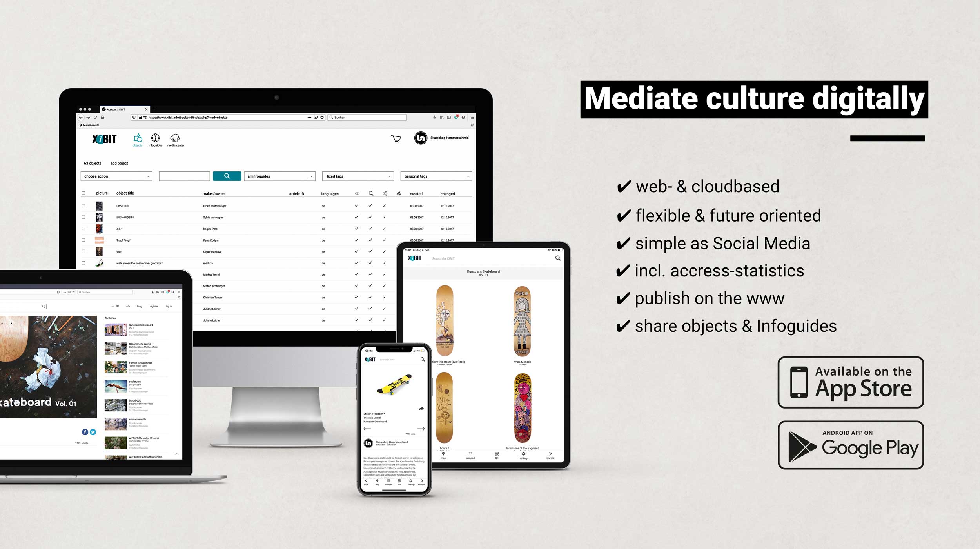This screenshot has height=549, width=980.
Task: Click the search input field in backend
Action: [185, 176]
